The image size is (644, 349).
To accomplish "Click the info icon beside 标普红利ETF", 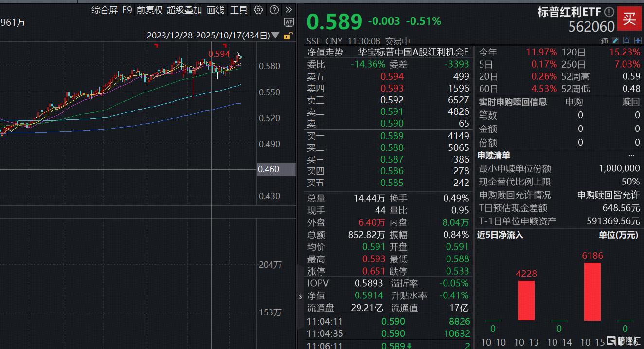I will pos(609,12).
